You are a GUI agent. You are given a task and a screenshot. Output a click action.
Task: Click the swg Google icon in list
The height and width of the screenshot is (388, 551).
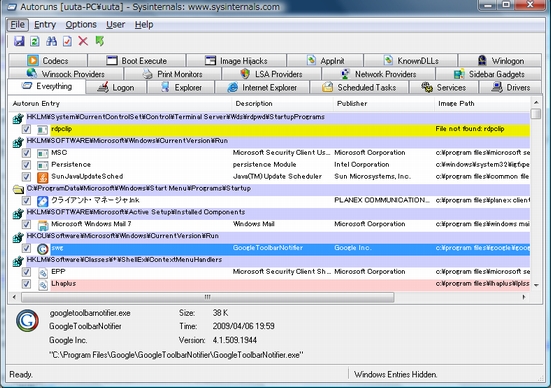pos(43,249)
